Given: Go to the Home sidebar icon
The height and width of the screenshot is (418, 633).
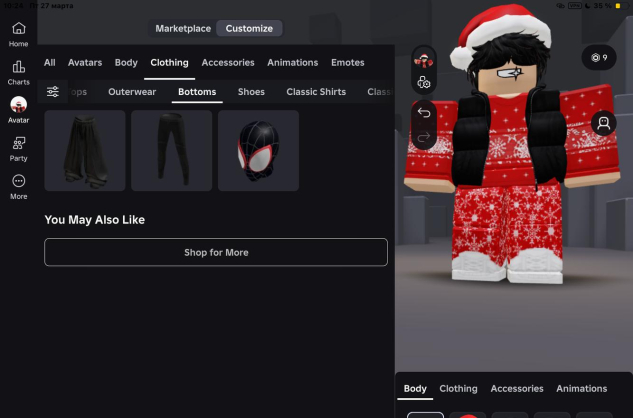Looking at the screenshot, I should tap(18, 33).
